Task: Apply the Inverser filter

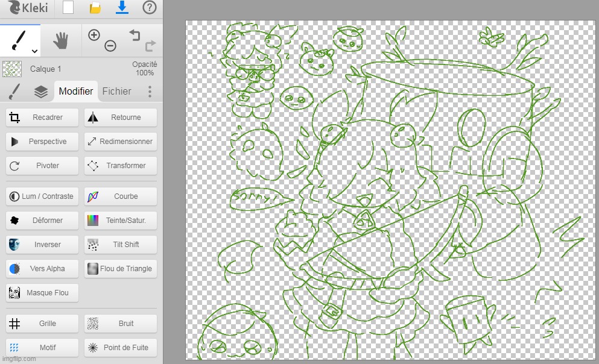Action: point(42,245)
